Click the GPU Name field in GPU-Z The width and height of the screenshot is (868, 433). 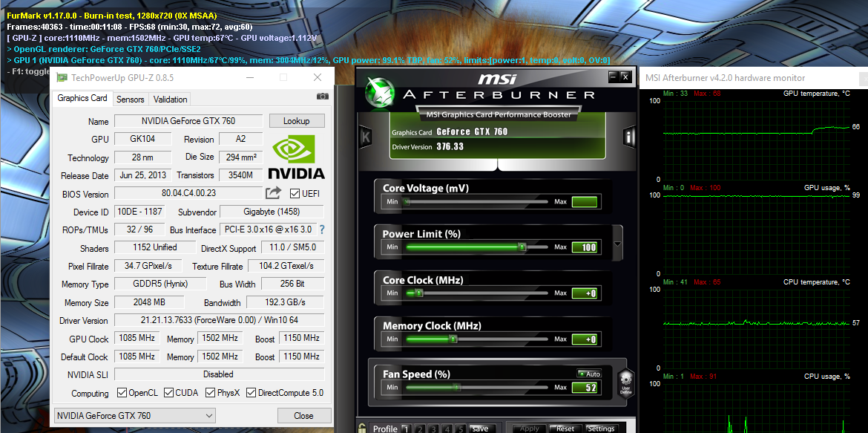click(188, 121)
